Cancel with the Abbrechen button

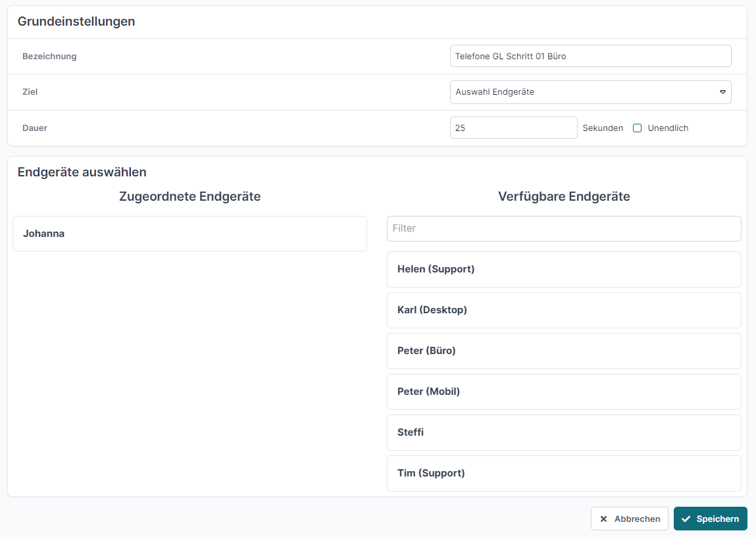(630, 519)
